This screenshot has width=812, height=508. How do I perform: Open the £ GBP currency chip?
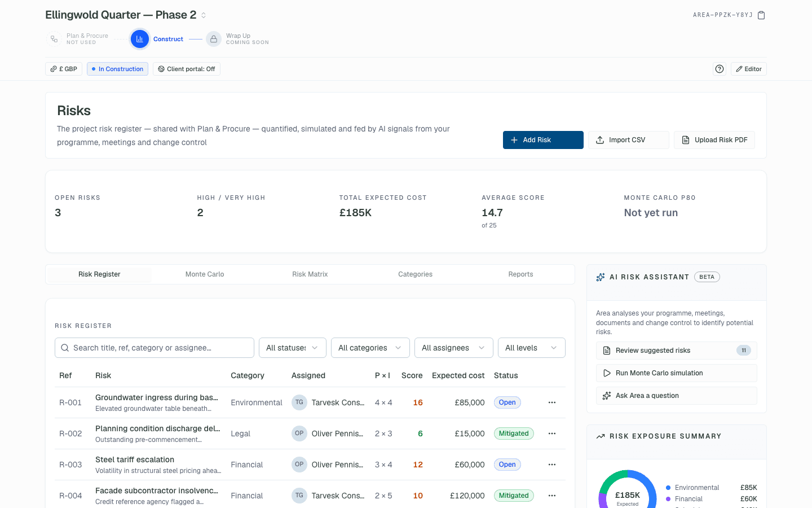(64, 69)
